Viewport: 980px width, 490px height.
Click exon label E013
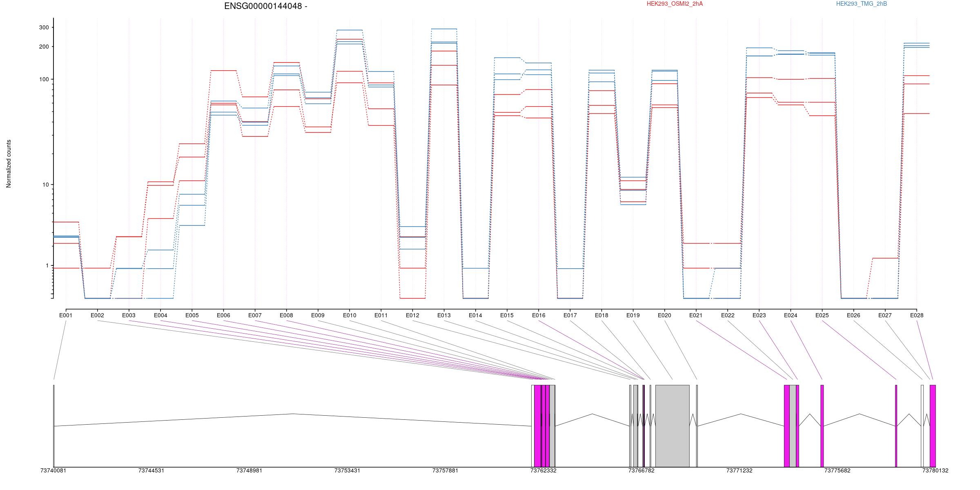point(444,315)
